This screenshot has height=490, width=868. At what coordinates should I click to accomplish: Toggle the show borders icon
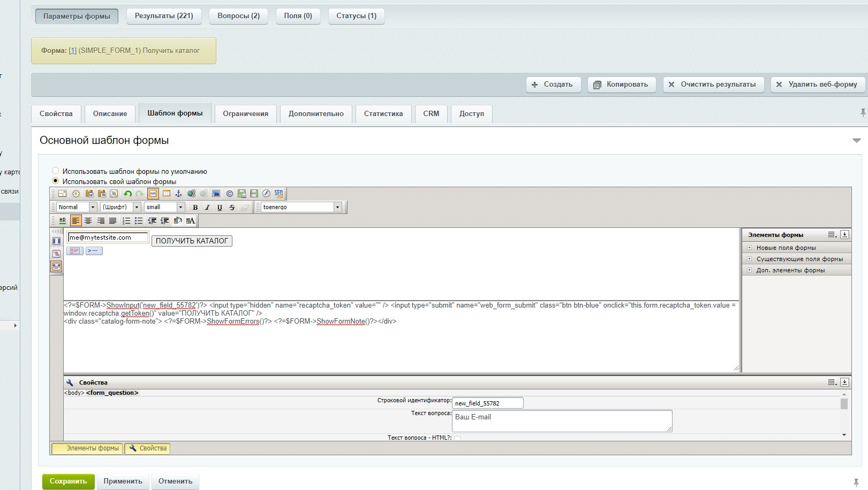(153, 194)
